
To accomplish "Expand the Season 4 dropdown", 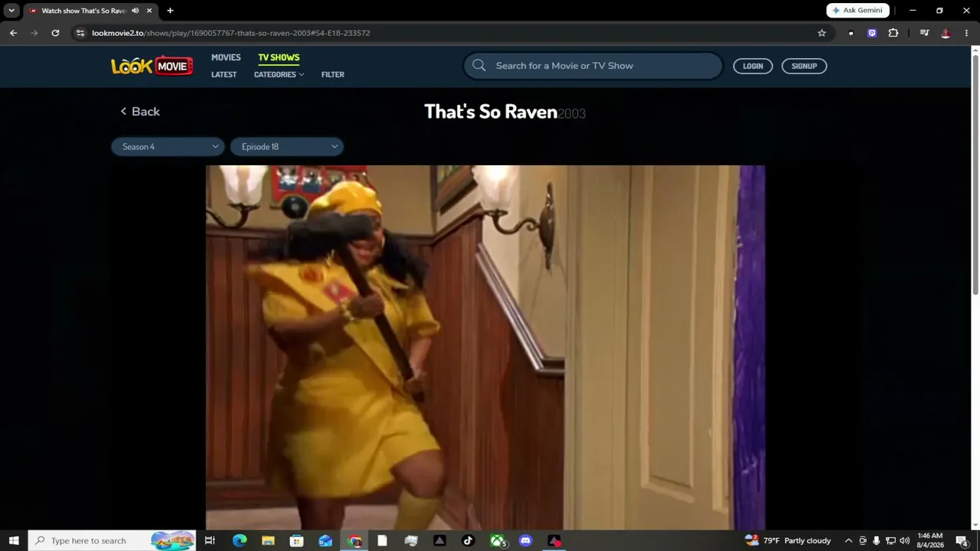I will coord(168,147).
